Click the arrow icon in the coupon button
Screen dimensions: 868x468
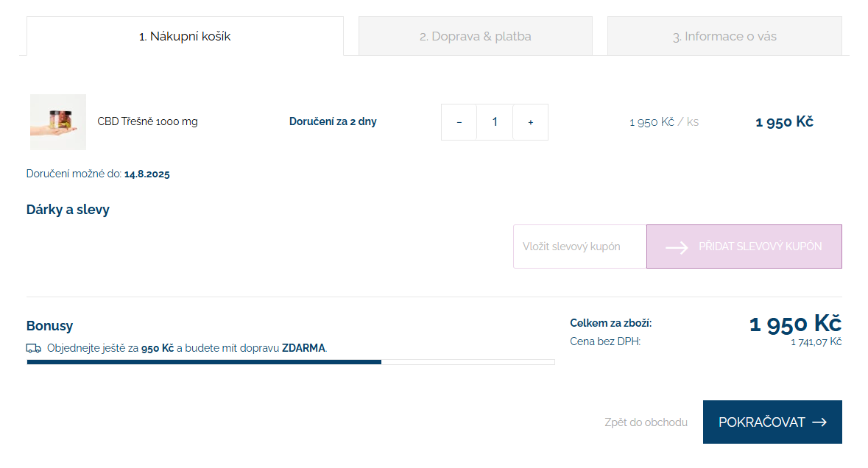[677, 247]
